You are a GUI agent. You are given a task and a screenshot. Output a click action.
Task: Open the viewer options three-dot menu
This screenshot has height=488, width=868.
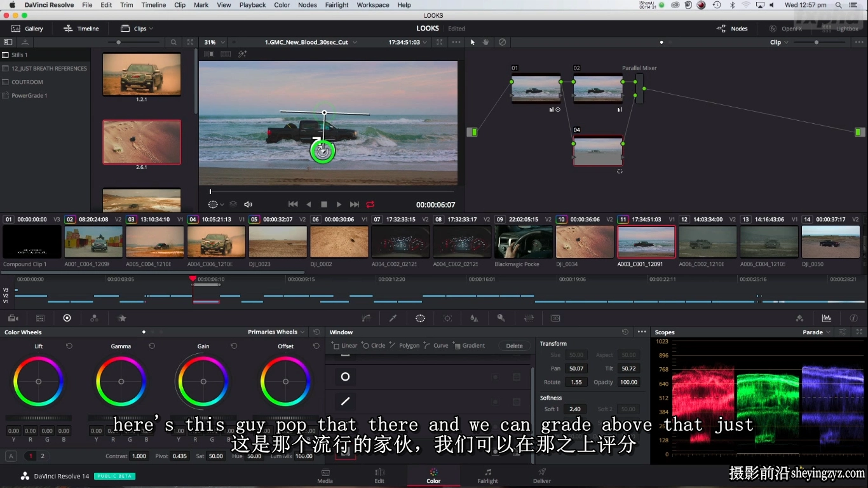coord(456,42)
